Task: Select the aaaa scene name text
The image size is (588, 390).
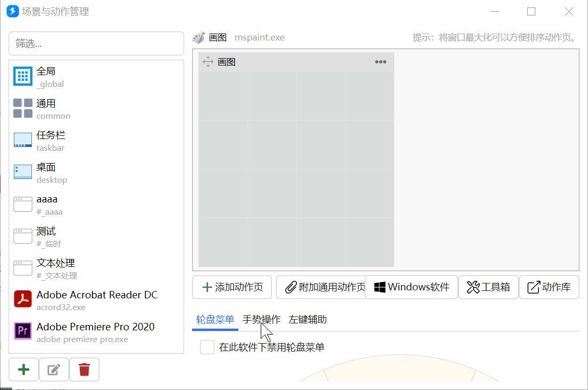Action: coord(47,199)
